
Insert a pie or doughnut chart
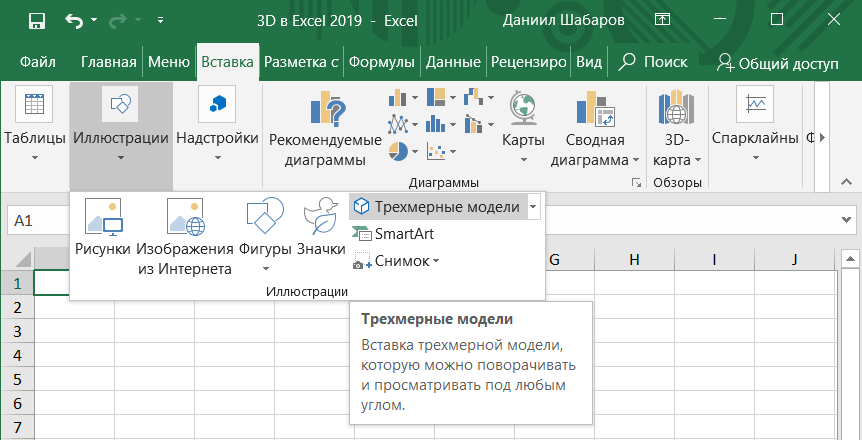pos(402,150)
